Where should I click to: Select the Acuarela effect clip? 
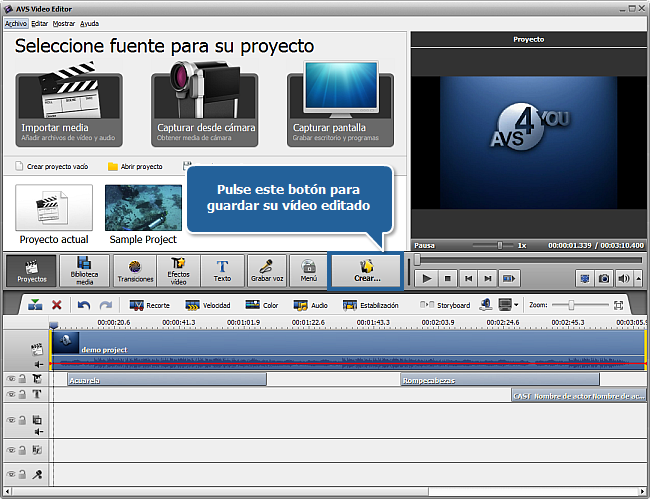[x=167, y=380]
